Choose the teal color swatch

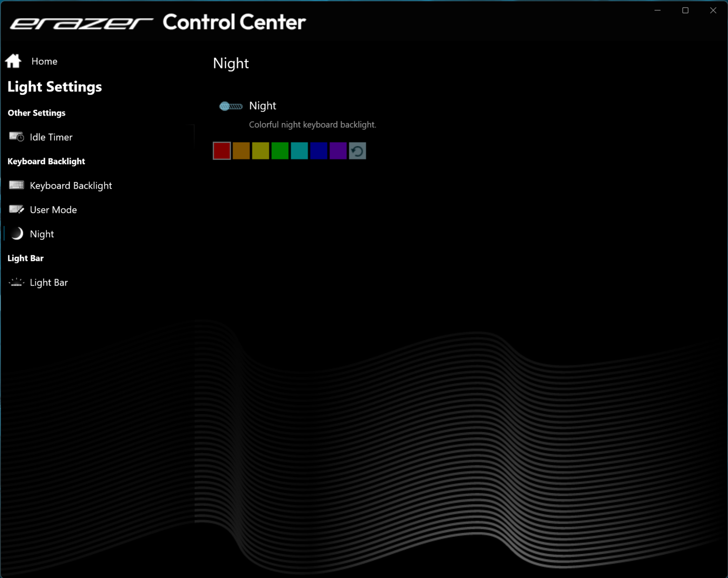pos(299,151)
